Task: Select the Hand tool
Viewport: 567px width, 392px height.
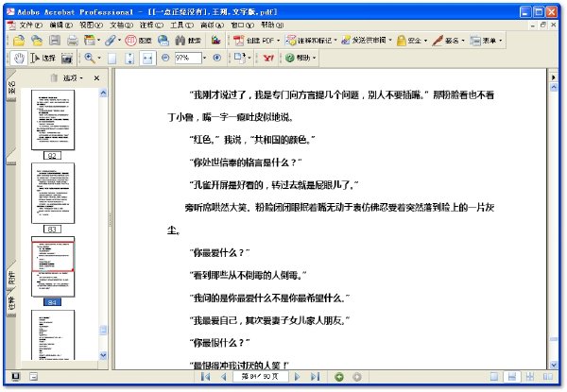Action: (x=19, y=58)
